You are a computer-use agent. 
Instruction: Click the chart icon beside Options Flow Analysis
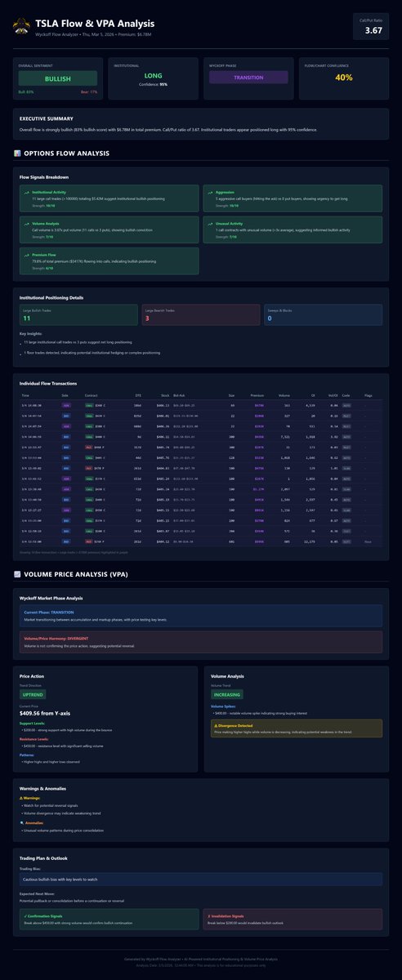18,152
